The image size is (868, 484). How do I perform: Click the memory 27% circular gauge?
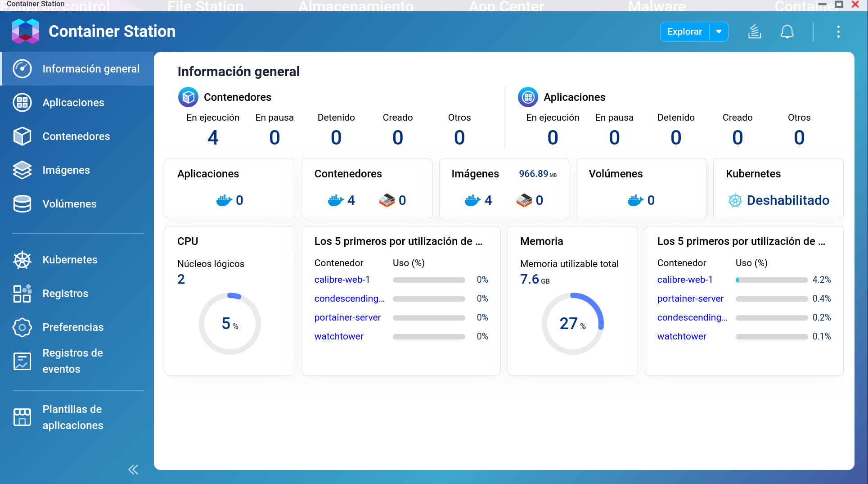[x=572, y=324]
